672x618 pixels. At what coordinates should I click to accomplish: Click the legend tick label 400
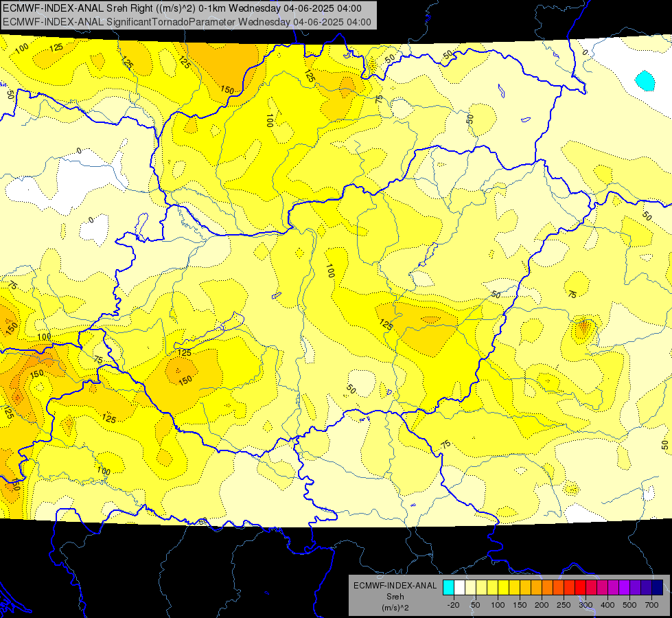click(607, 605)
